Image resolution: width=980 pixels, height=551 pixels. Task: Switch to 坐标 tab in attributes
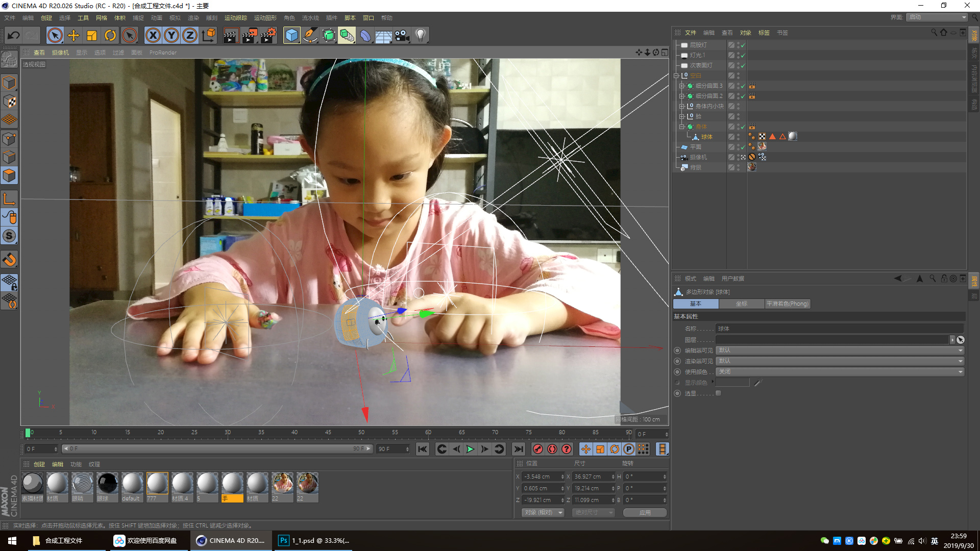pos(742,304)
